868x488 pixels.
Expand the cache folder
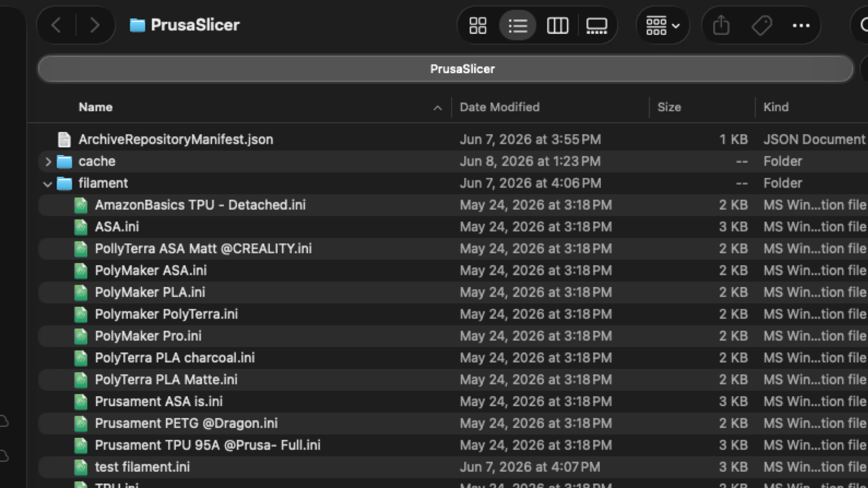click(x=48, y=161)
